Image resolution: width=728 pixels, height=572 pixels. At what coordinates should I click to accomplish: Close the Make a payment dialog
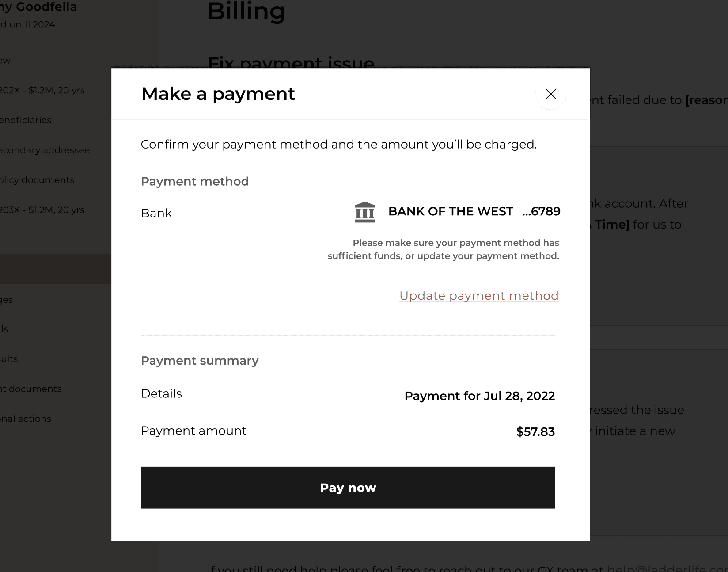pyautogui.click(x=550, y=94)
